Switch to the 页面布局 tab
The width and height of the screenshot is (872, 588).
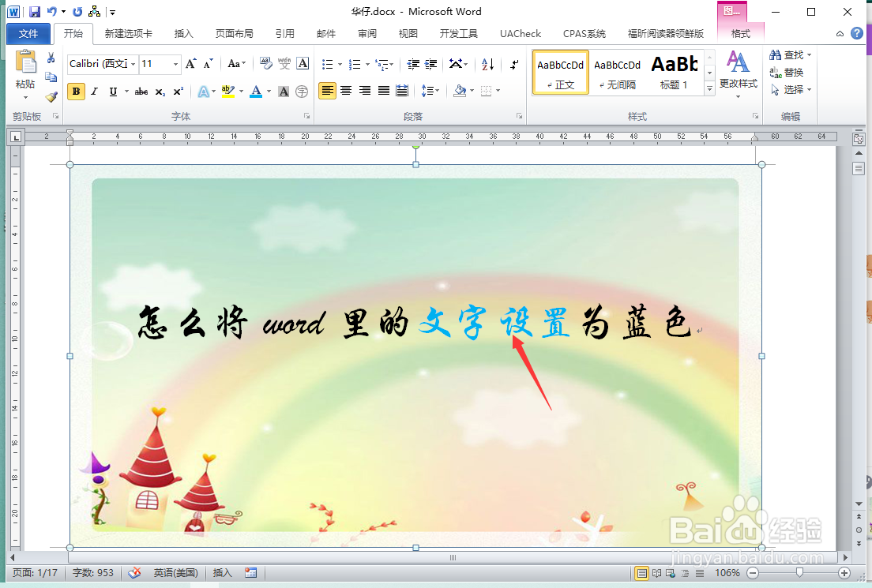234,34
